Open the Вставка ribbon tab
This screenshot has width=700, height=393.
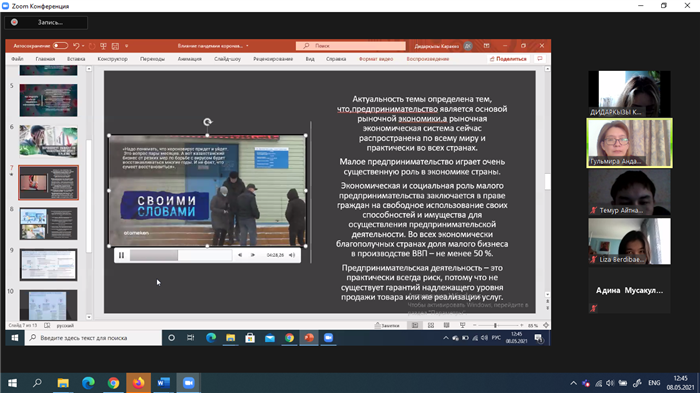point(76,59)
